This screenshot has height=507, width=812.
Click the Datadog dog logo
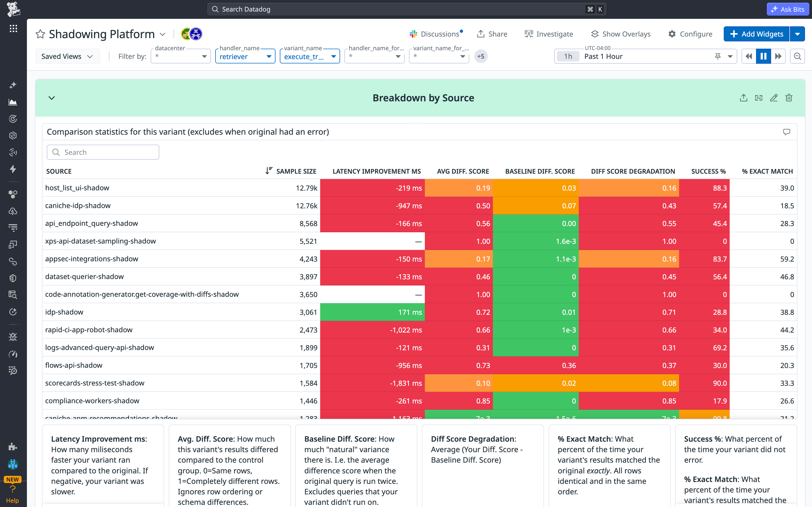click(x=13, y=9)
